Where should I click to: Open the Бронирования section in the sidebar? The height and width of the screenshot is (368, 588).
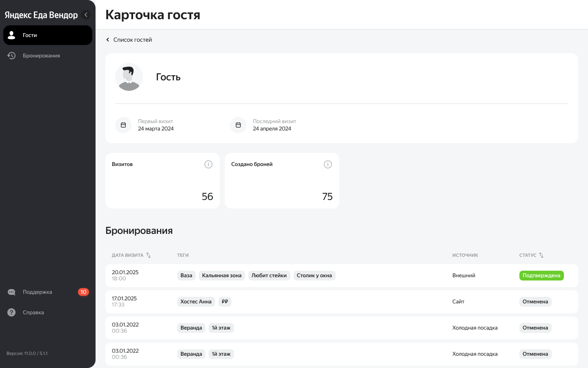[x=41, y=56]
